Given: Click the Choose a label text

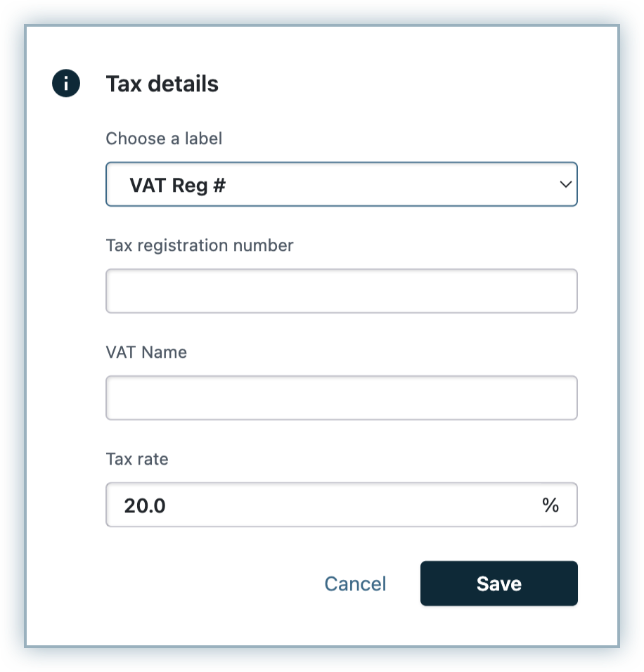Looking at the screenshot, I should pyautogui.click(x=164, y=138).
